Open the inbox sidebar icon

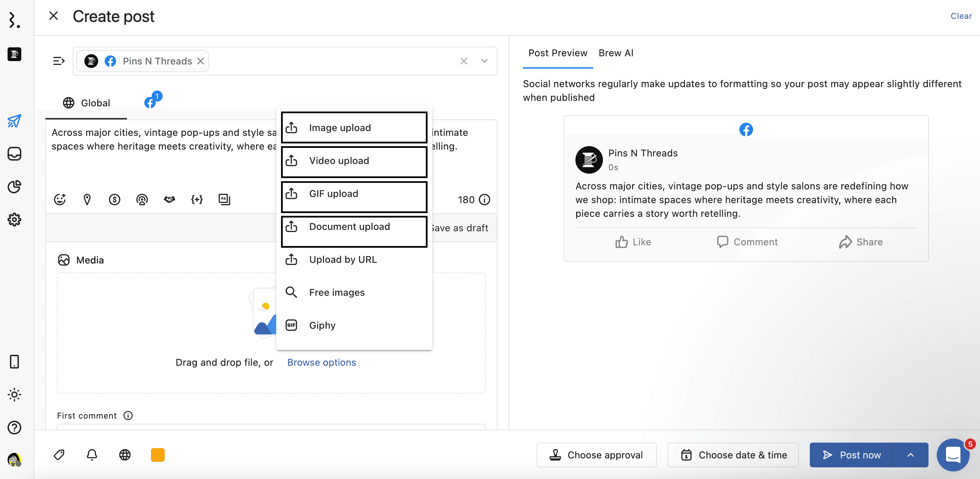coord(14,154)
